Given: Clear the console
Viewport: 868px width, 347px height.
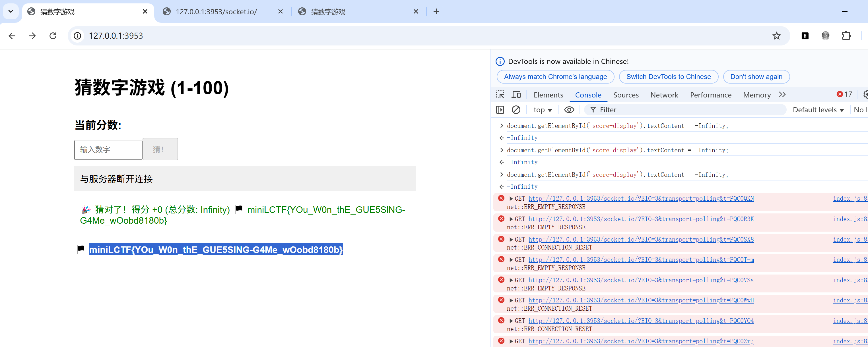Looking at the screenshot, I should point(516,110).
